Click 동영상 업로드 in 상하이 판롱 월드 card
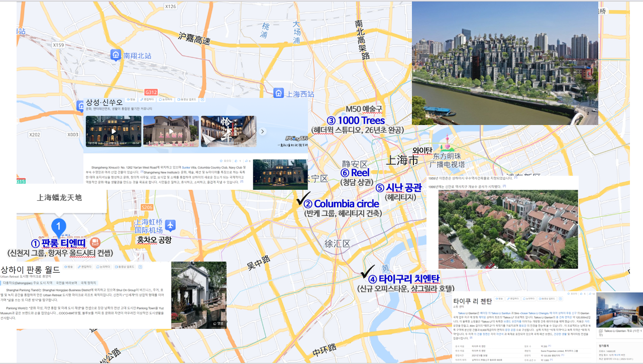Image resolution: width=643 pixels, height=364 pixels. (x=124, y=267)
